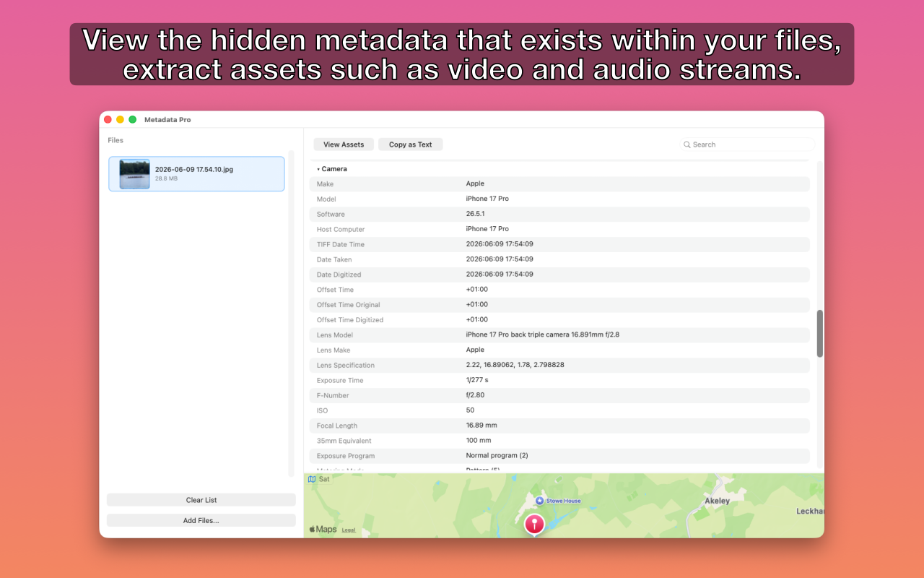Select 35mm Equivalent value 100 mm
The width and height of the screenshot is (924, 578).
pos(479,441)
